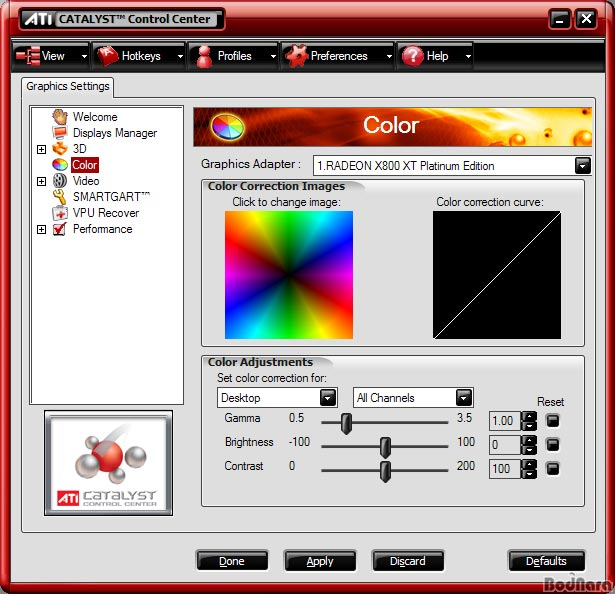The image size is (615, 594).
Task: Select SMARTGART in the settings tree
Action: click(x=111, y=197)
